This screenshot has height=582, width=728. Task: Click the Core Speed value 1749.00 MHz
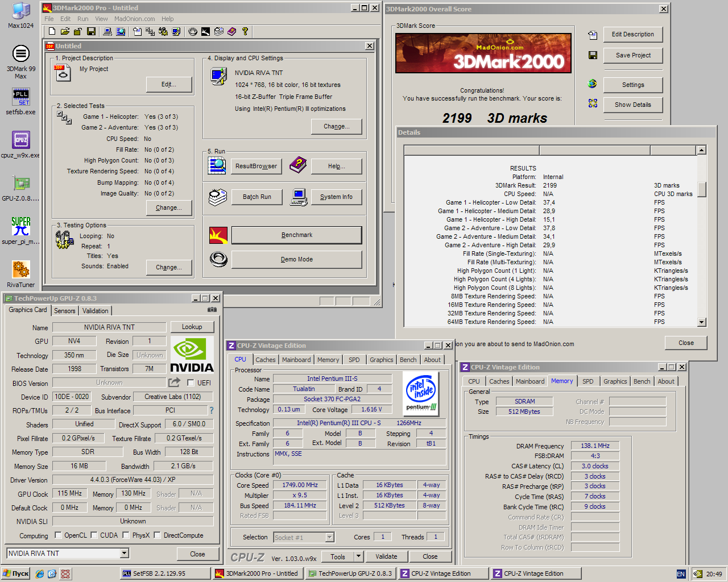tap(300, 485)
